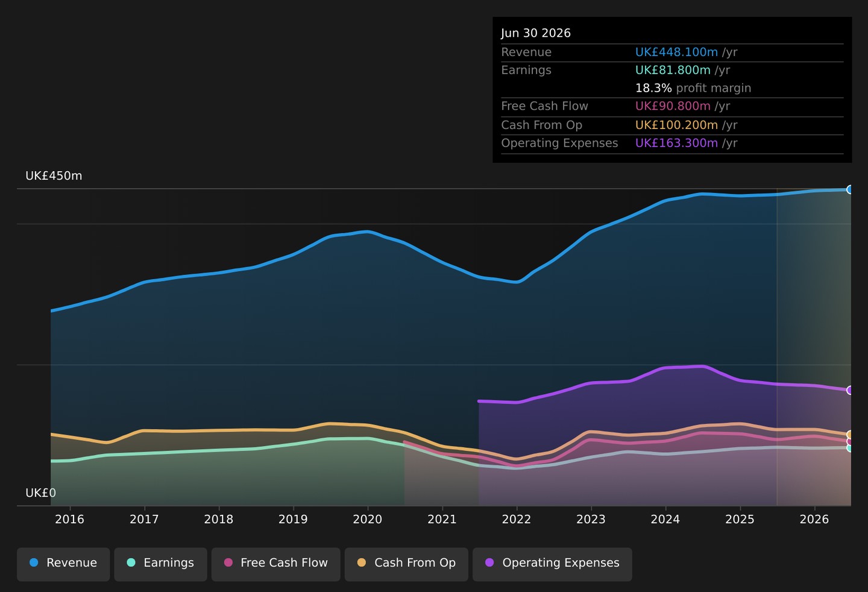This screenshot has width=868, height=592.
Task: Toggle the Free Cash Flow legend button
Action: point(275,564)
